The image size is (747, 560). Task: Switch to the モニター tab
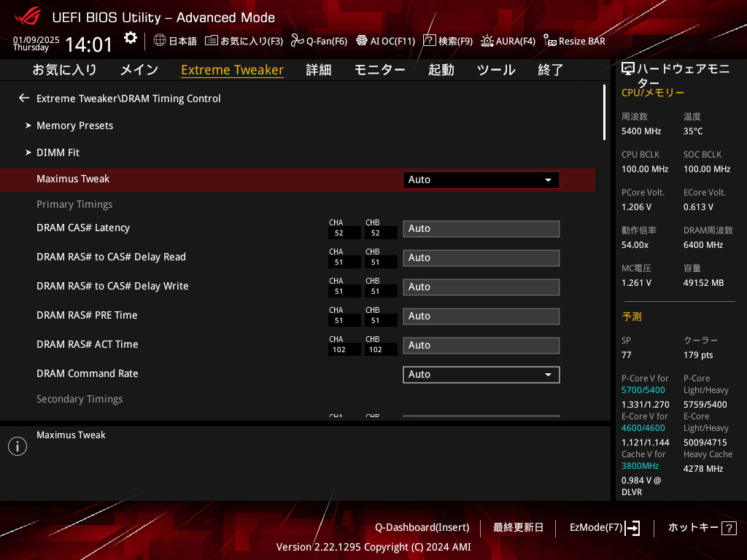click(x=379, y=70)
